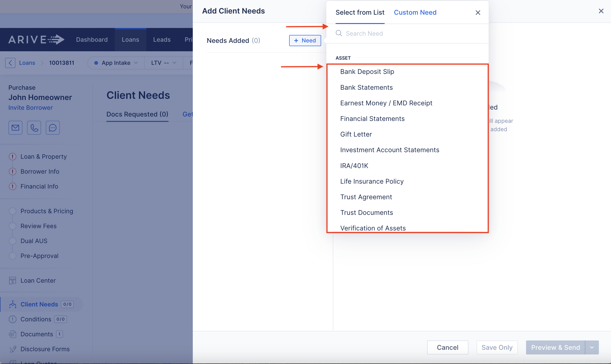
Task: Close the Select from List popup
Action: point(478,13)
